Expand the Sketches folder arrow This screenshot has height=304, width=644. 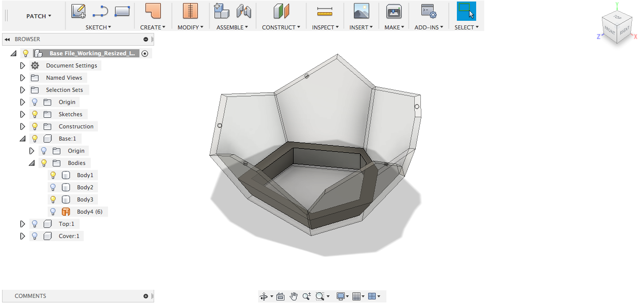coord(22,114)
